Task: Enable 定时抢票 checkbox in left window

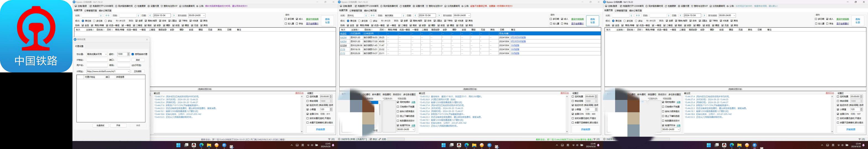Action: point(308,96)
